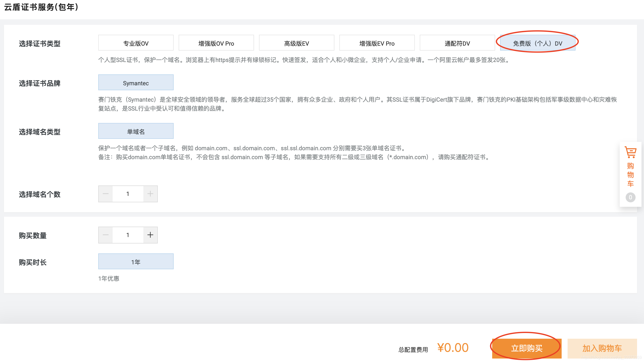Pick 通配符DV certificate type
The image size is (644, 362).
pyautogui.click(x=457, y=43)
